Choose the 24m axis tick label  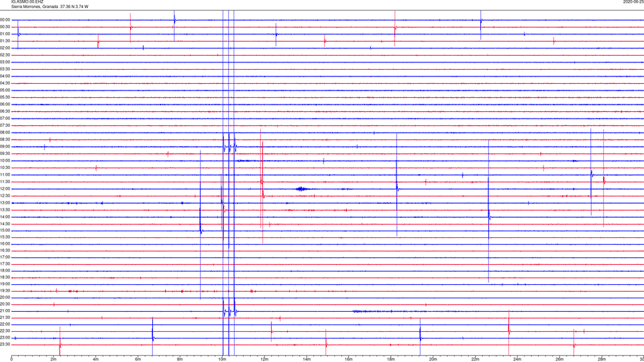(x=517, y=359)
